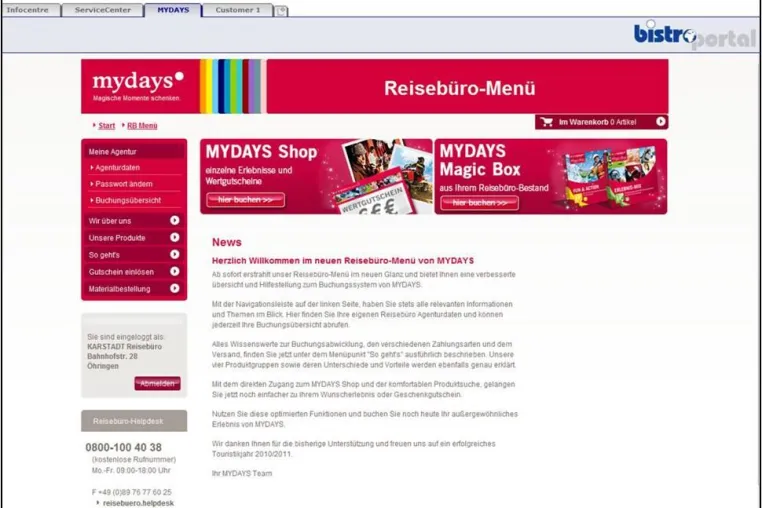The image size is (762, 508).
Task: Click the Herzlich Willkommen headline
Action: click(x=343, y=261)
